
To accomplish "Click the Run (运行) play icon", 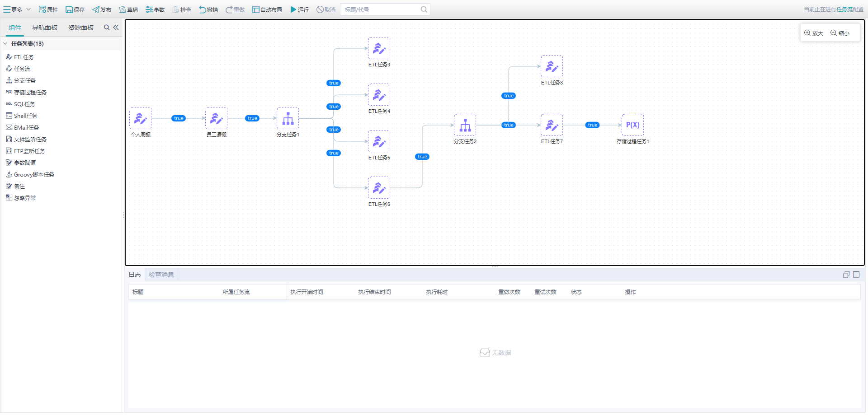I will click(293, 9).
